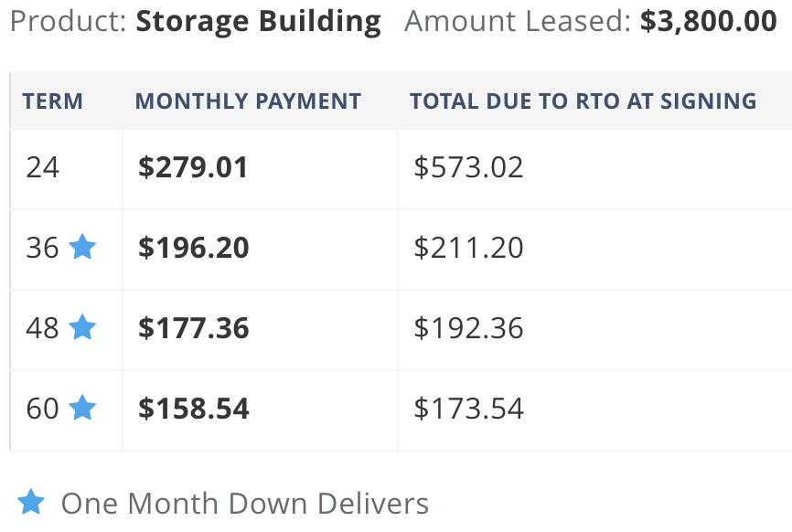Click the $192.36 due at signing amount
This screenshot has height=532, width=792.
(x=468, y=327)
